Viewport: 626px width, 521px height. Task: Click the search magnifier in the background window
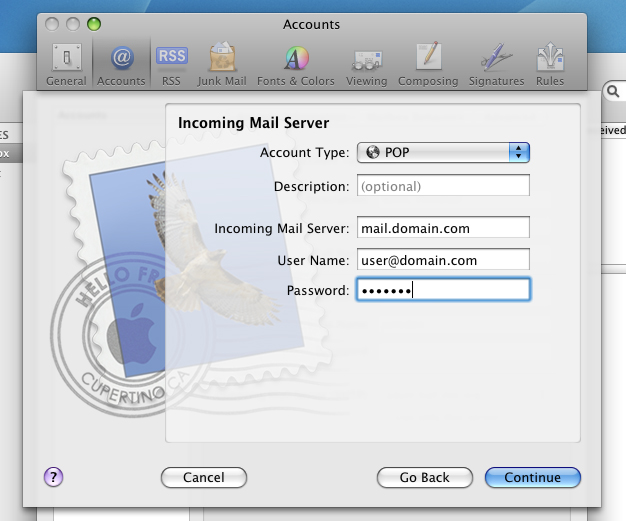point(612,92)
